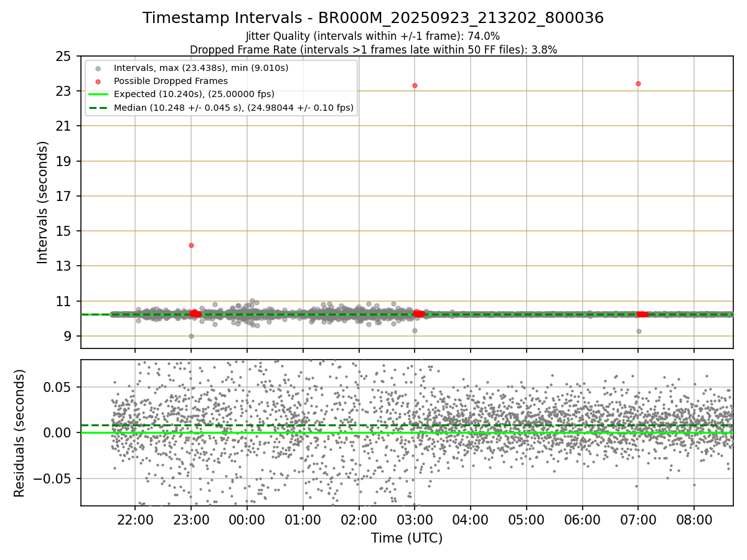Click the red outlier point above 07:00
This screenshot has height=560, width=747.
pyautogui.click(x=638, y=83)
